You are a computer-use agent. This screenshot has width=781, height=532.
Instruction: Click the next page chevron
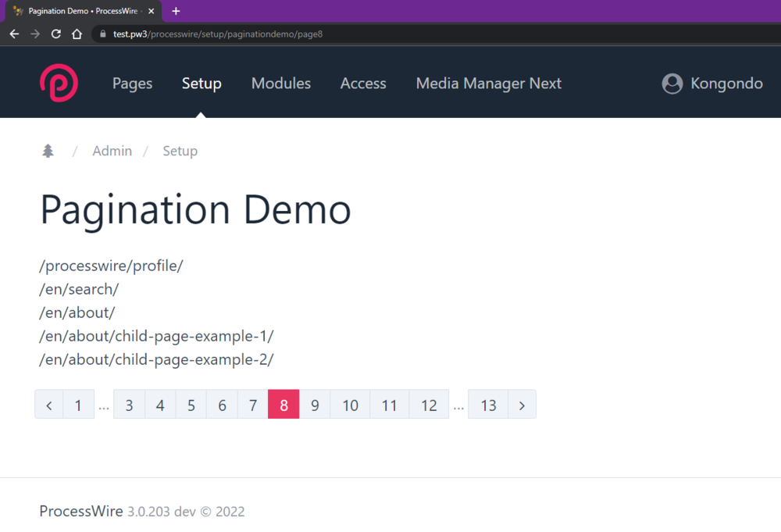tap(522, 405)
